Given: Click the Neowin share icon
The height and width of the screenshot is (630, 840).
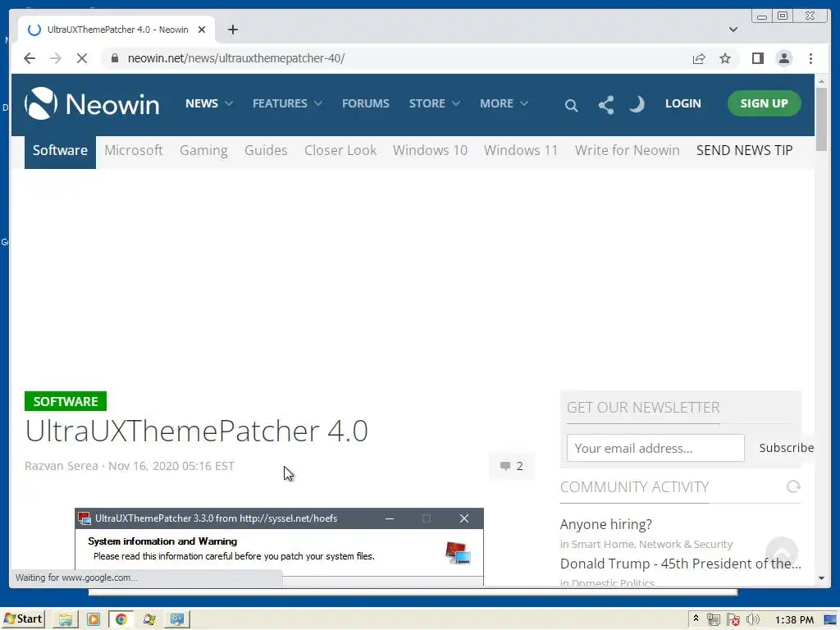Looking at the screenshot, I should (606, 104).
